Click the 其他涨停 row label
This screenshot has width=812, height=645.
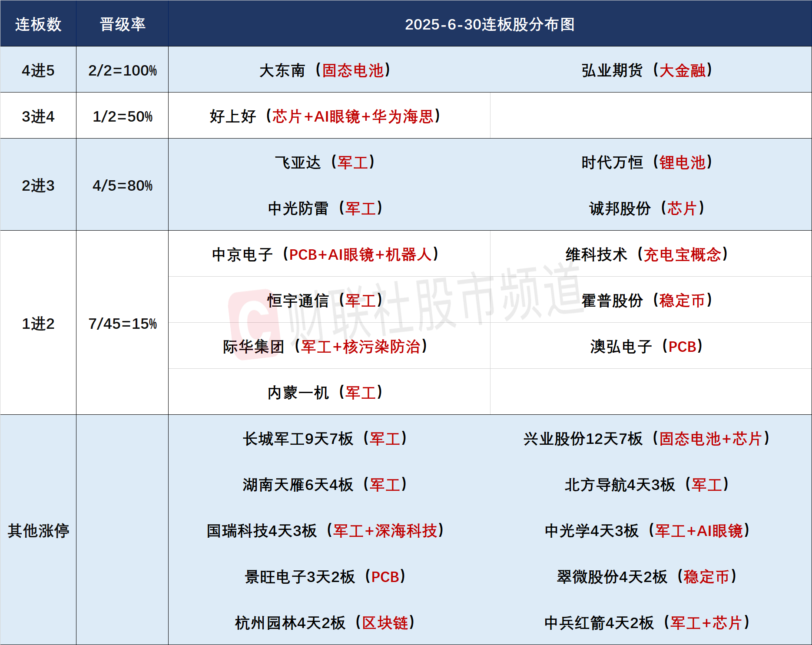38,530
